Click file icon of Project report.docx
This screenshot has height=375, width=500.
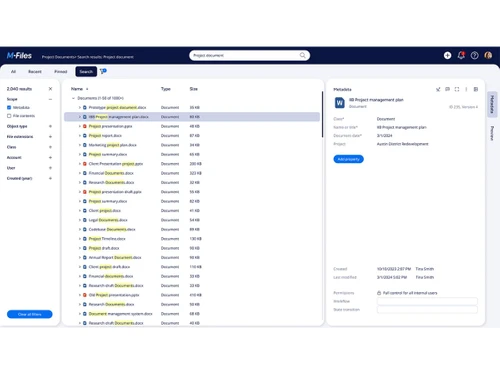[x=85, y=136]
